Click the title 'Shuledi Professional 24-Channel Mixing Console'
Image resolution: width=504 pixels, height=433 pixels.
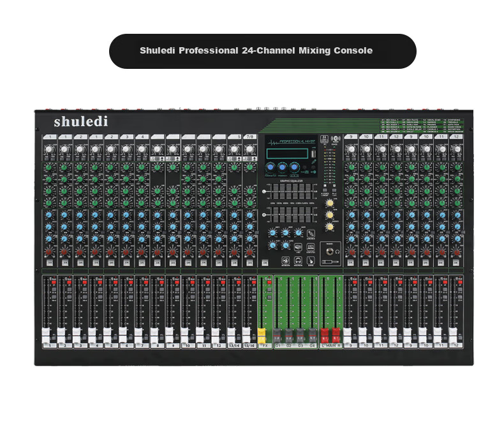(x=256, y=50)
